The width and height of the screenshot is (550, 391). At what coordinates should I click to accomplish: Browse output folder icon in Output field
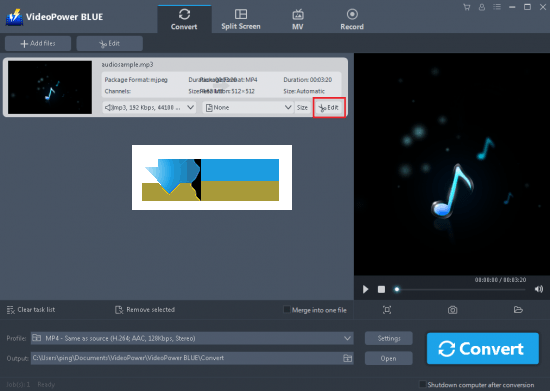click(x=347, y=358)
